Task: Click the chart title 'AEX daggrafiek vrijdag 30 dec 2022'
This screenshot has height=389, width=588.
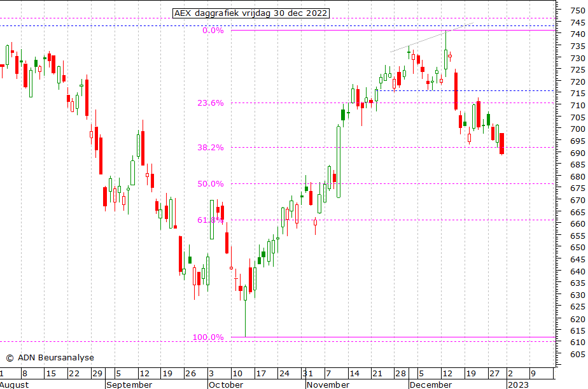Action: tap(251, 13)
